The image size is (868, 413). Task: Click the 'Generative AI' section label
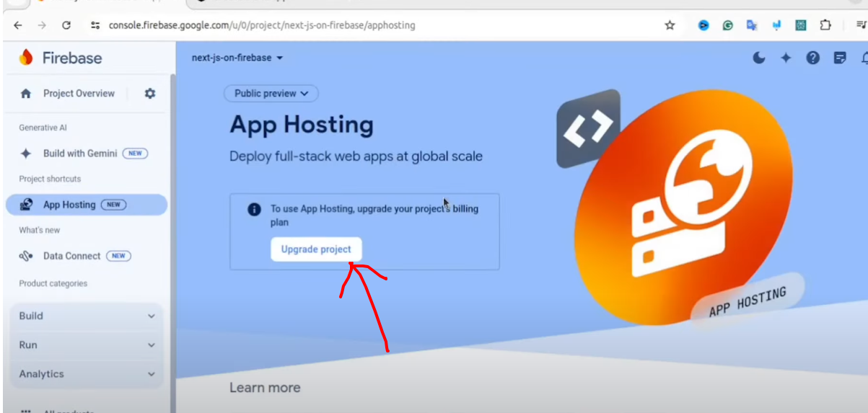pyautogui.click(x=43, y=128)
